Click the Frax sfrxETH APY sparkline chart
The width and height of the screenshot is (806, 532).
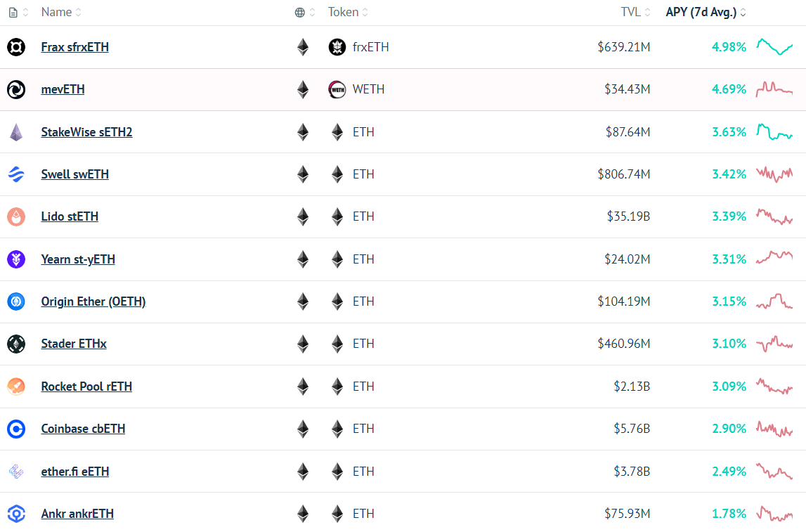point(774,47)
